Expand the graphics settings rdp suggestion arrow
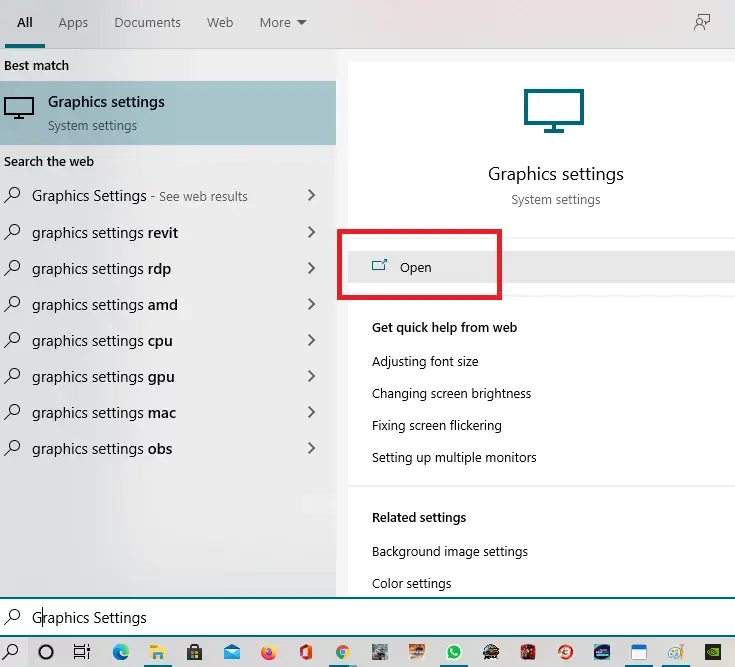 tap(311, 268)
